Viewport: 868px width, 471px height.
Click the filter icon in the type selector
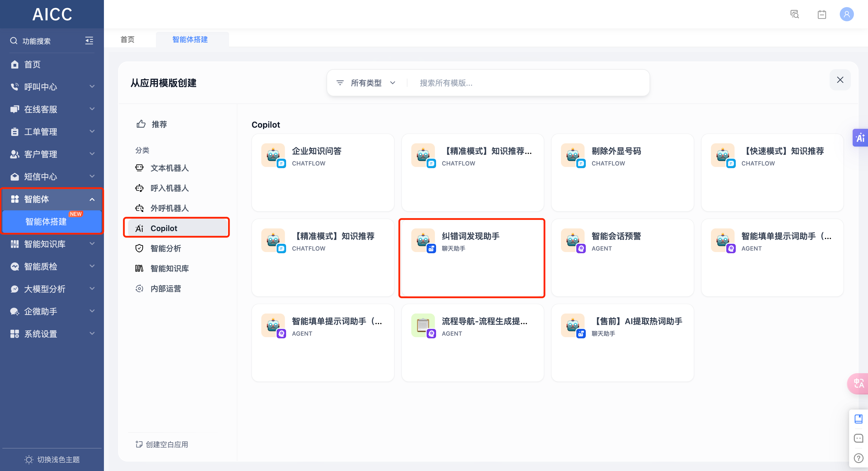coord(340,83)
